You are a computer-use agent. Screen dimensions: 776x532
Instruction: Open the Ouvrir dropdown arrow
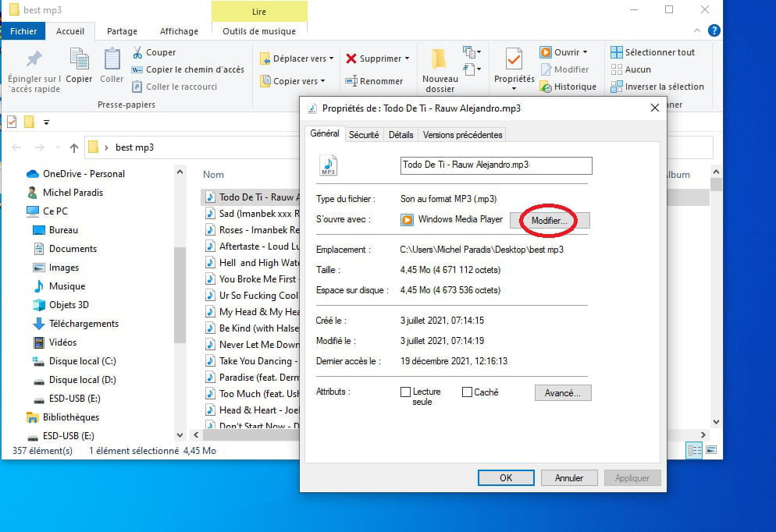coord(585,52)
